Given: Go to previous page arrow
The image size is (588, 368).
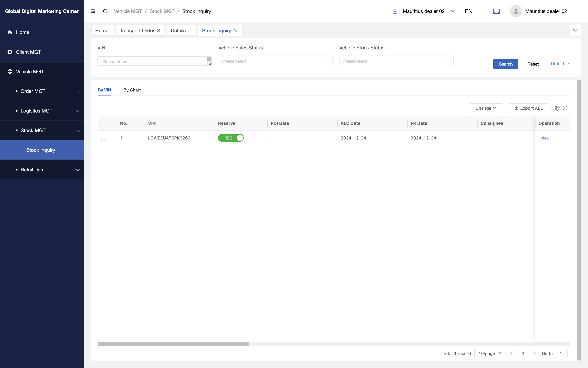Looking at the screenshot, I should pos(512,353).
